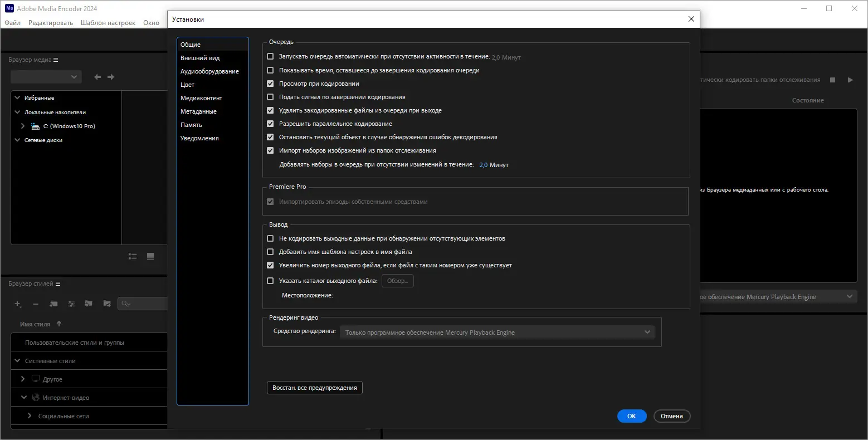This screenshot has height=440, width=868.
Task: Enable automatic queue start after inactivity
Action: pyautogui.click(x=270, y=56)
